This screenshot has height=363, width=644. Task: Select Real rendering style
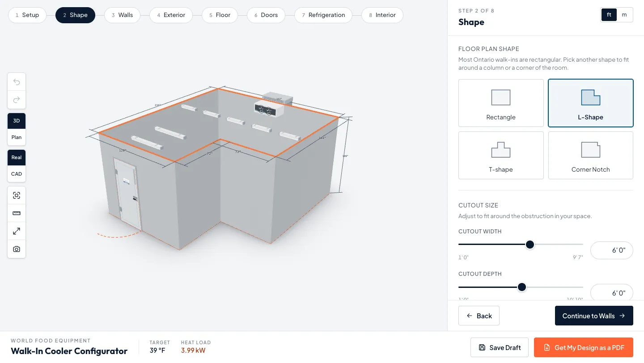click(17, 157)
